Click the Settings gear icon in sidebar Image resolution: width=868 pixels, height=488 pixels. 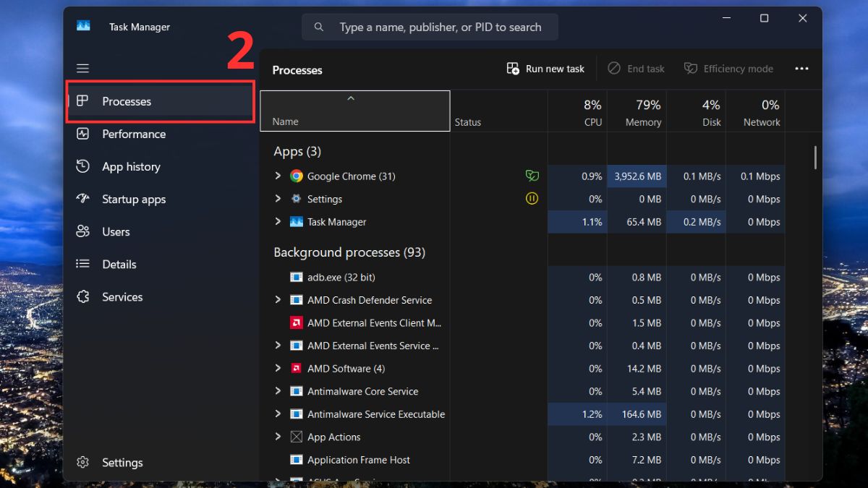82,462
